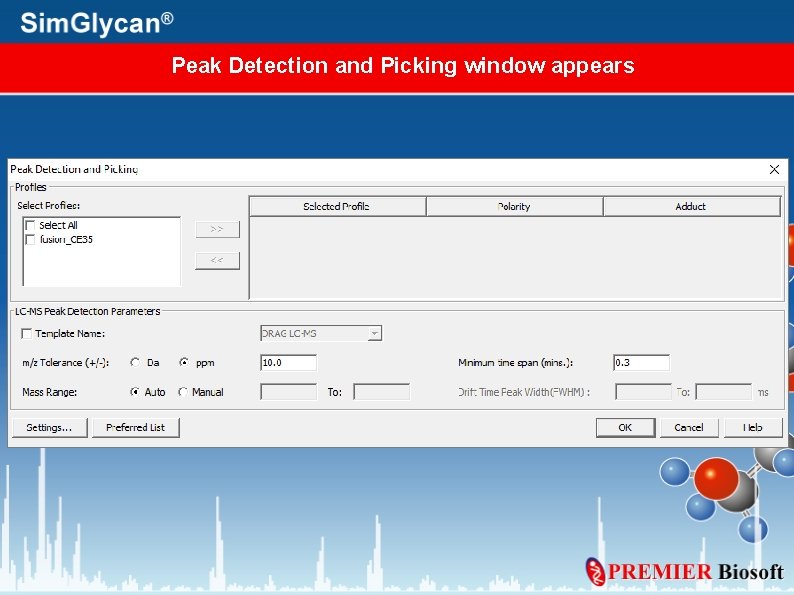Enable the Template Name checkbox
Screen dimensions: 794x595
tap(26, 333)
